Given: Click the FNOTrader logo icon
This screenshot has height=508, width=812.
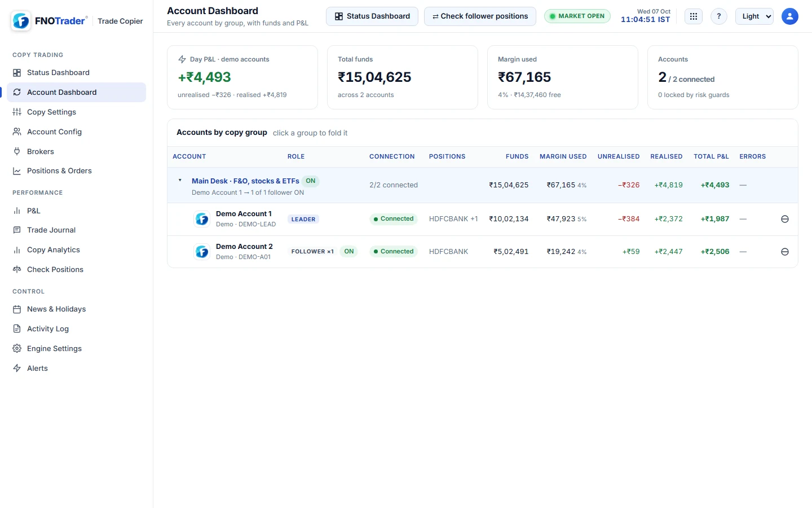Looking at the screenshot, I should pos(21,21).
